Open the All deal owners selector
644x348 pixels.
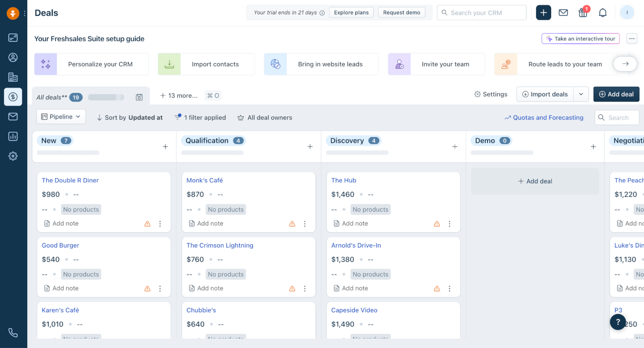click(x=265, y=117)
